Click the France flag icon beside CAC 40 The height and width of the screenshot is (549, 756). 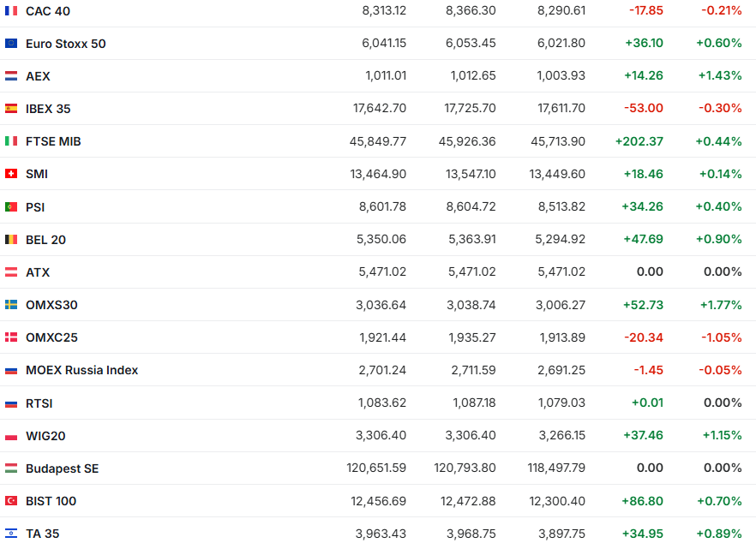click(x=11, y=11)
